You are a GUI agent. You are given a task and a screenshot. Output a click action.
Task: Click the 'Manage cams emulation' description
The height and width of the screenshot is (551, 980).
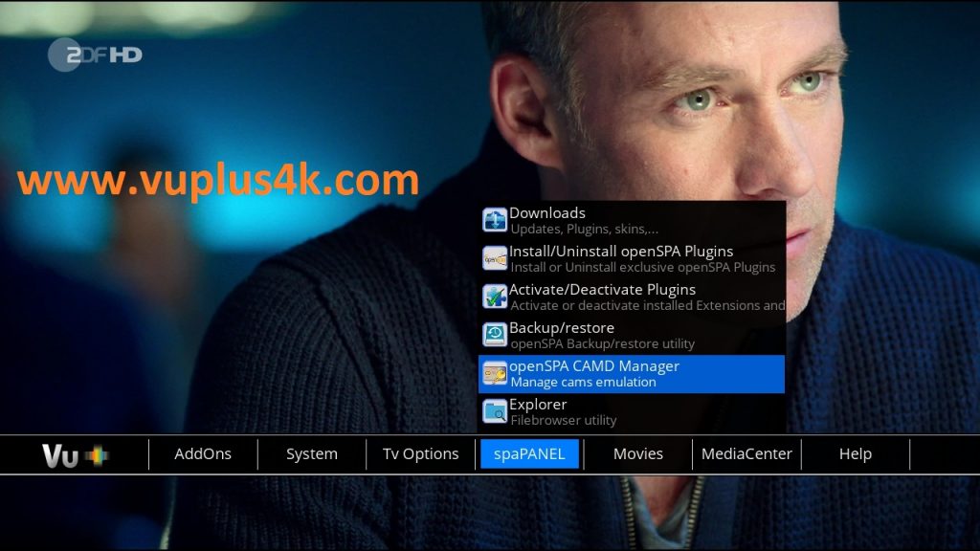(583, 382)
